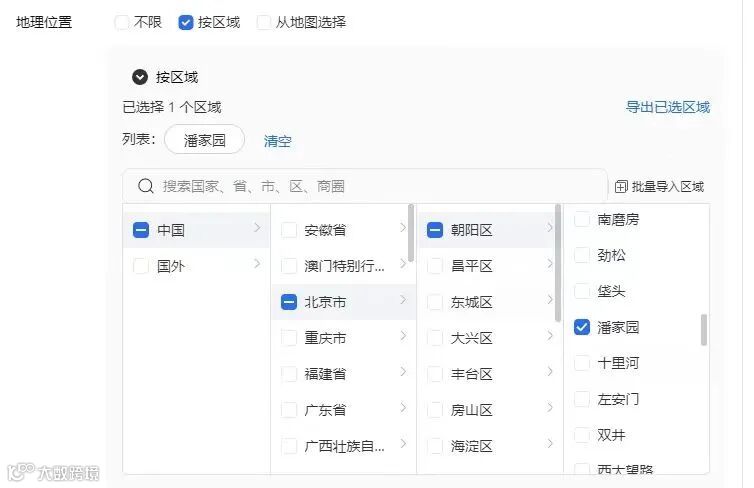The image size is (754, 488).
Task: Check the 安徽省 checkbox
Action: (289, 230)
